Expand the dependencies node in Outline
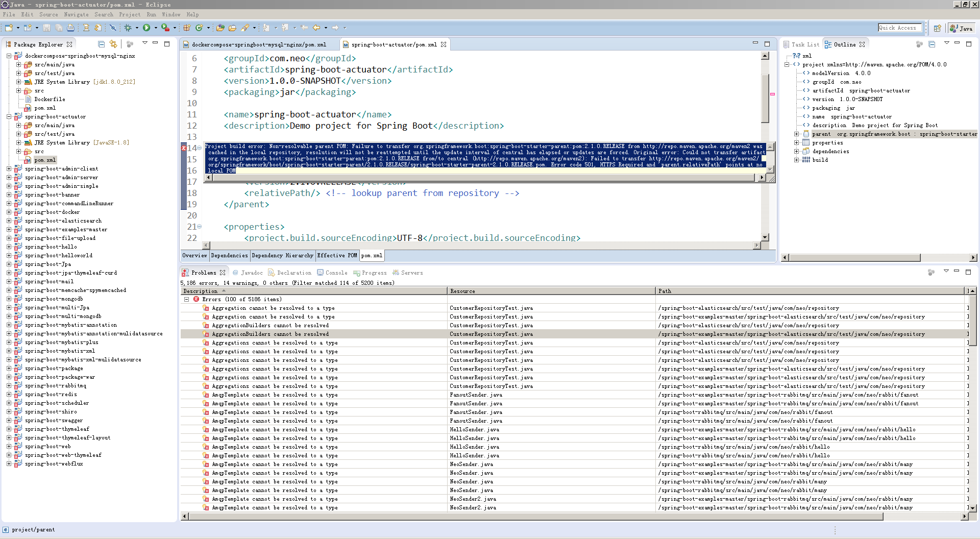980x539 pixels. point(796,152)
